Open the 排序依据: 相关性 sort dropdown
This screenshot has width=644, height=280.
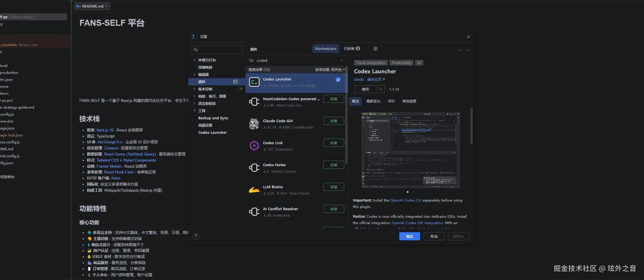330,70
